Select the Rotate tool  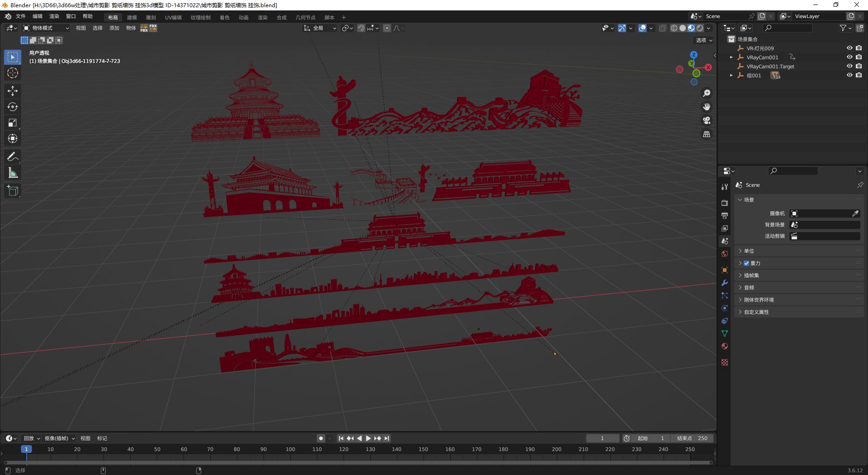pos(13,107)
